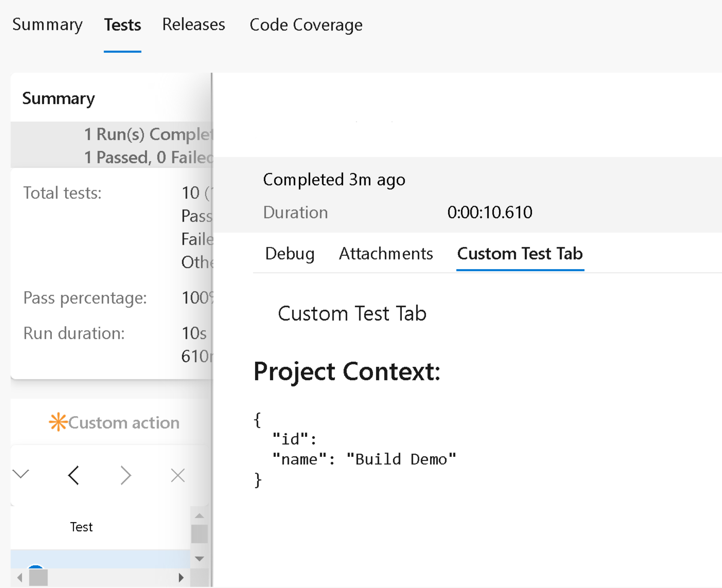The width and height of the screenshot is (722, 588).
Task: Expand the down chevron in the results pane
Action: pyautogui.click(x=21, y=475)
